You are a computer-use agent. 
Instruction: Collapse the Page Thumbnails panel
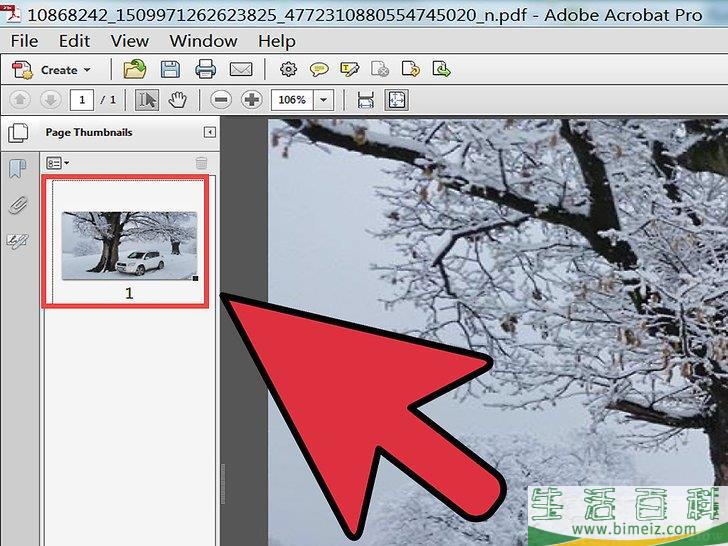click(x=210, y=132)
